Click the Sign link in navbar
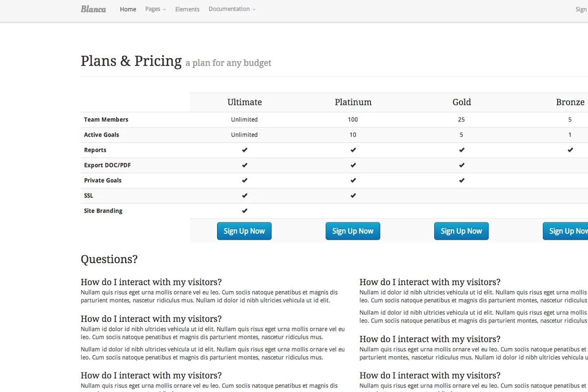The width and height of the screenshot is (588, 392). pos(581,9)
